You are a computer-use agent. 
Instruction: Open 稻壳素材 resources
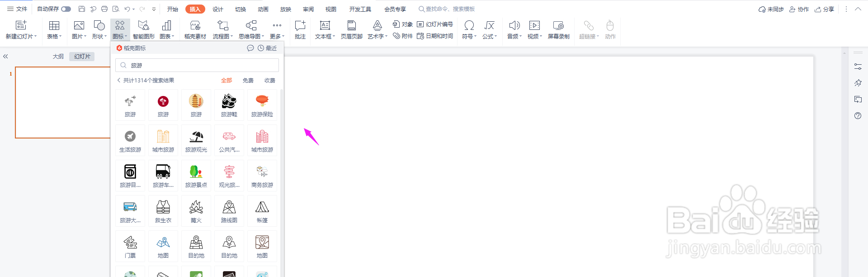[x=195, y=30]
